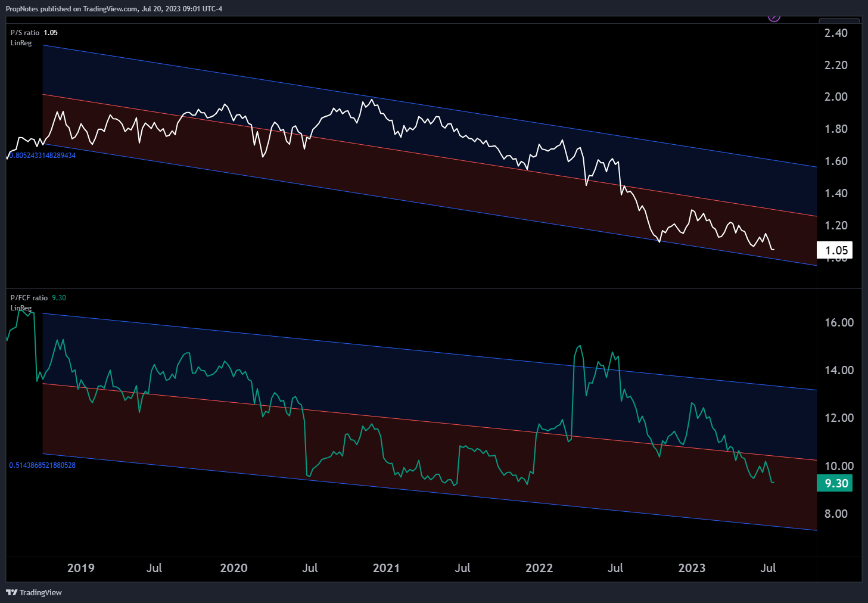Click the green 9.30 price label on axis
The width and height of the screenshot is (868, 603).
[835, 483]
